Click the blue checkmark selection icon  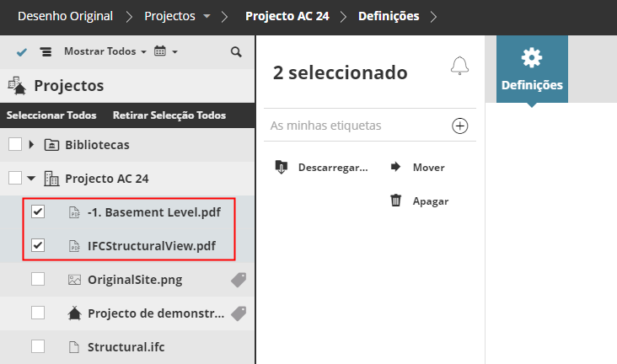22,52
